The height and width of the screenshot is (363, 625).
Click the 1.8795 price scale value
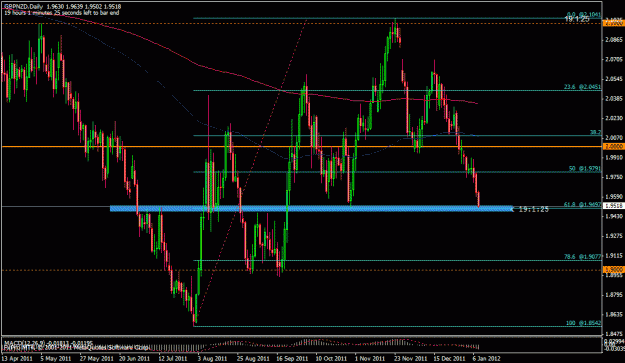pyautogui.click(x=613, y=295)
